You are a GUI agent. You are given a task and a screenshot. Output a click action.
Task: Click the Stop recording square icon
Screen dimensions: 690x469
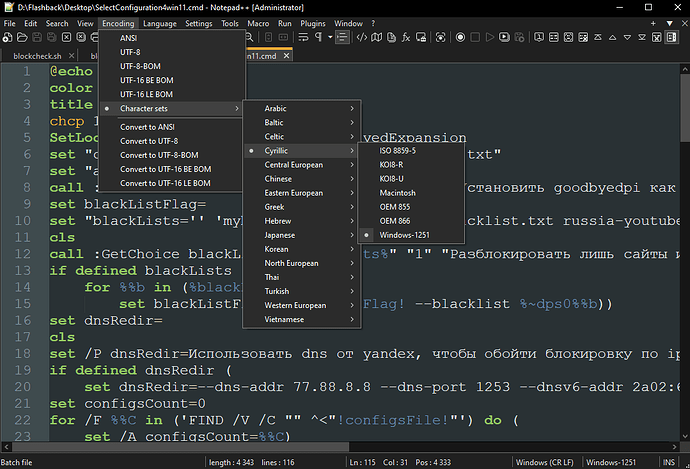coord(475,37)
